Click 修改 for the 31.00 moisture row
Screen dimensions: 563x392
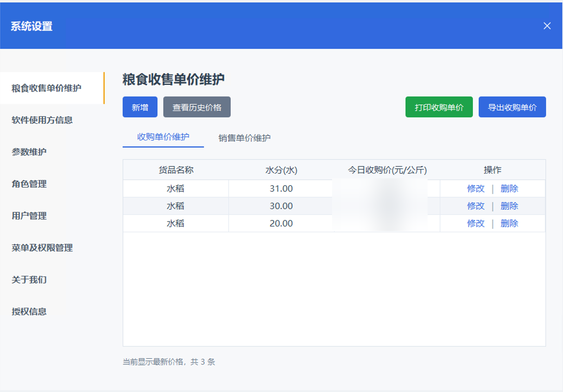(x=476, y=188)
